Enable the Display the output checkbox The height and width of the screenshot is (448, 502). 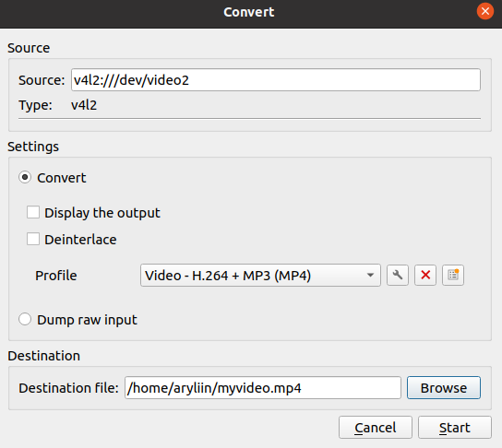(33, 212)
